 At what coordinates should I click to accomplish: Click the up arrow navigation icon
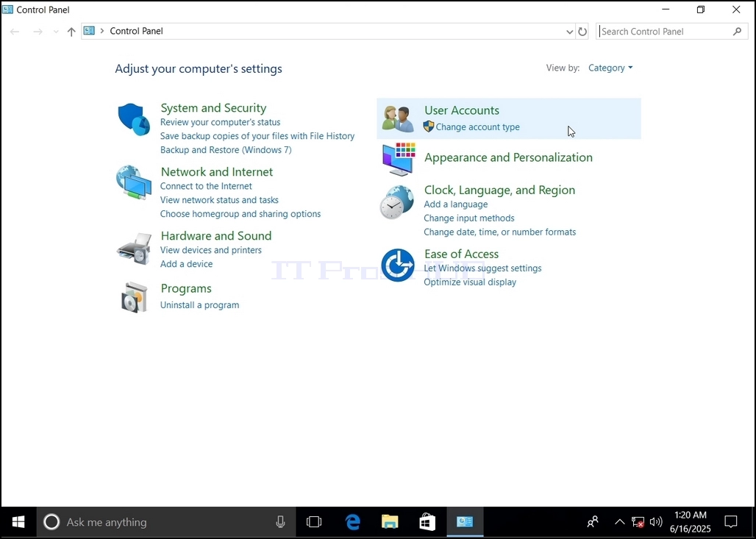pos(71,32)
